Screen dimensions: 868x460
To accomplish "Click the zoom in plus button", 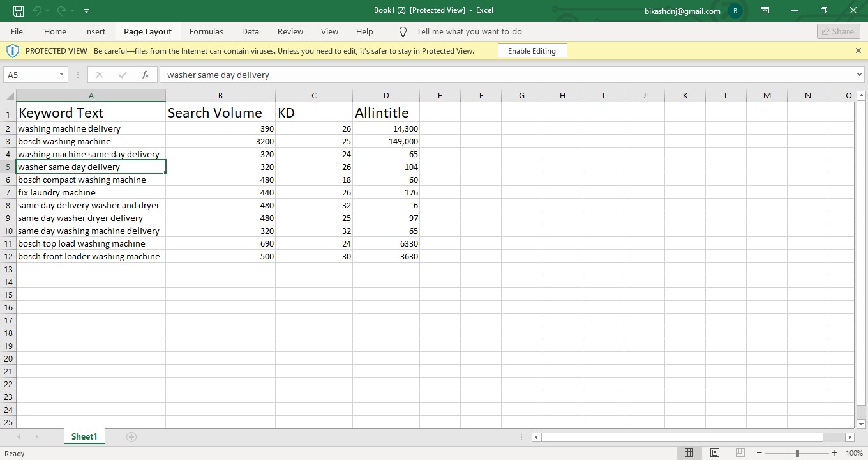I will [834, 453].
